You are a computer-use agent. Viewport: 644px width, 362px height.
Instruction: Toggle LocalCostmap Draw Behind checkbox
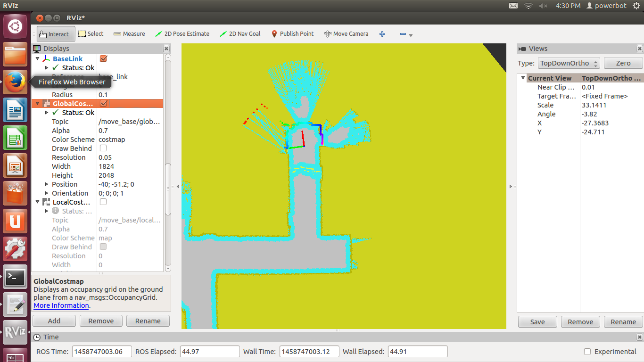[103, 247]
